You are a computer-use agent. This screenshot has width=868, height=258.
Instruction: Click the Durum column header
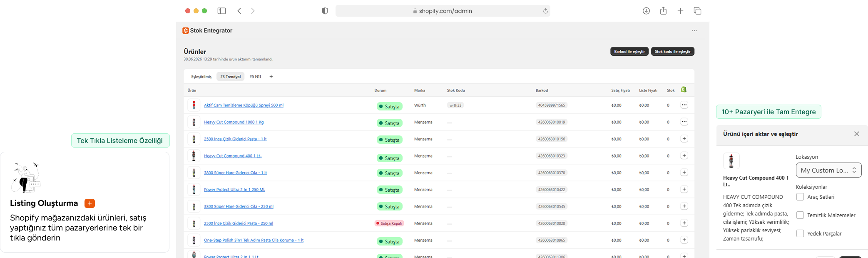pos(380,90)
